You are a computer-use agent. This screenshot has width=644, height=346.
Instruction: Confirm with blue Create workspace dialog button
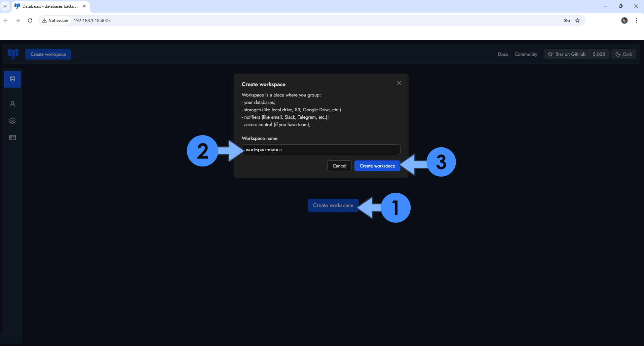coord(377,166)
